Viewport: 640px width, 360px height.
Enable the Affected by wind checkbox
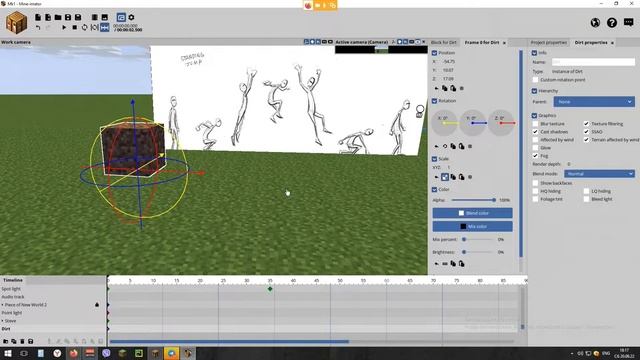pyautogui.click(x=535, y=140)
